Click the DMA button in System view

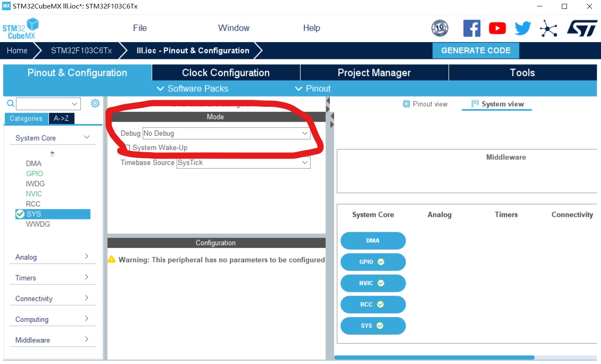[373, 241]
